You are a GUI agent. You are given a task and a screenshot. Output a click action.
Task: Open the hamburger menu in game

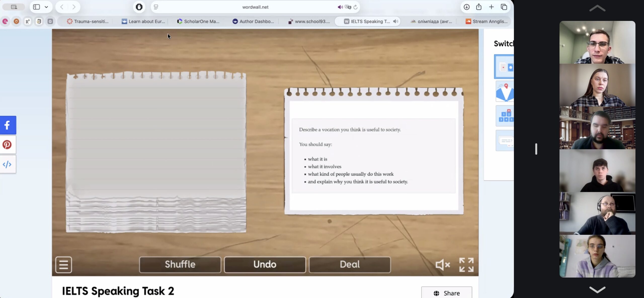(63, 264)
